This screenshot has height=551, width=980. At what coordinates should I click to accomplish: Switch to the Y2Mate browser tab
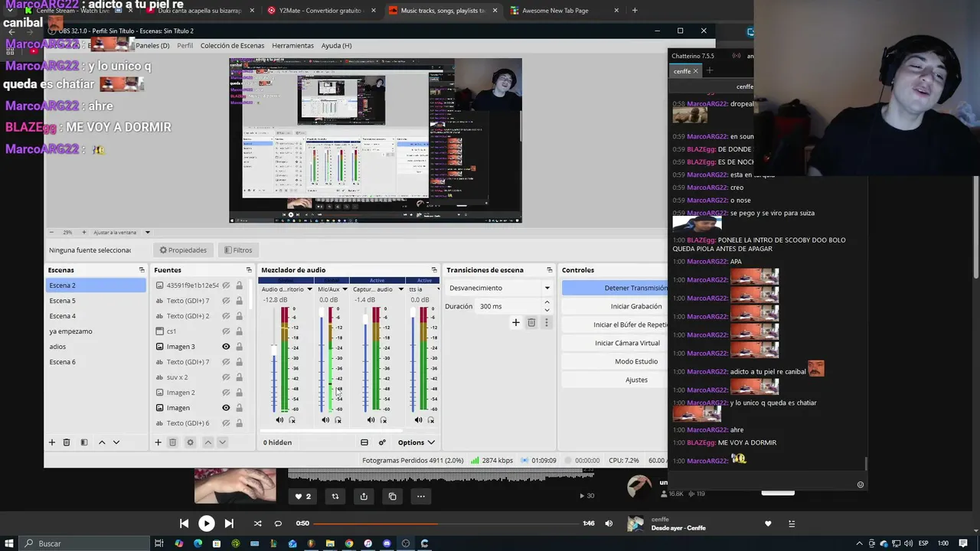point(320,11)
